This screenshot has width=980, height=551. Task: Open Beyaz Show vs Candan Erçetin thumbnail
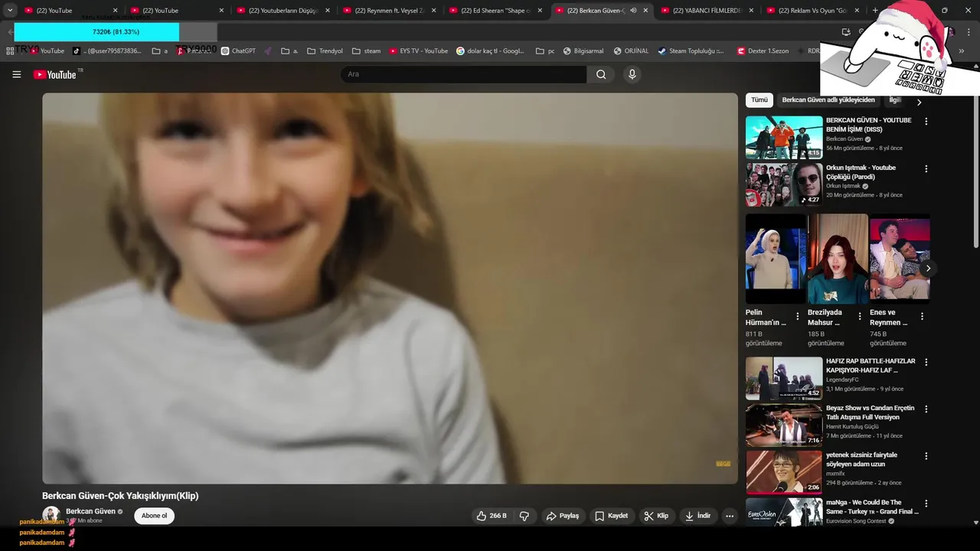coord(784,425)
